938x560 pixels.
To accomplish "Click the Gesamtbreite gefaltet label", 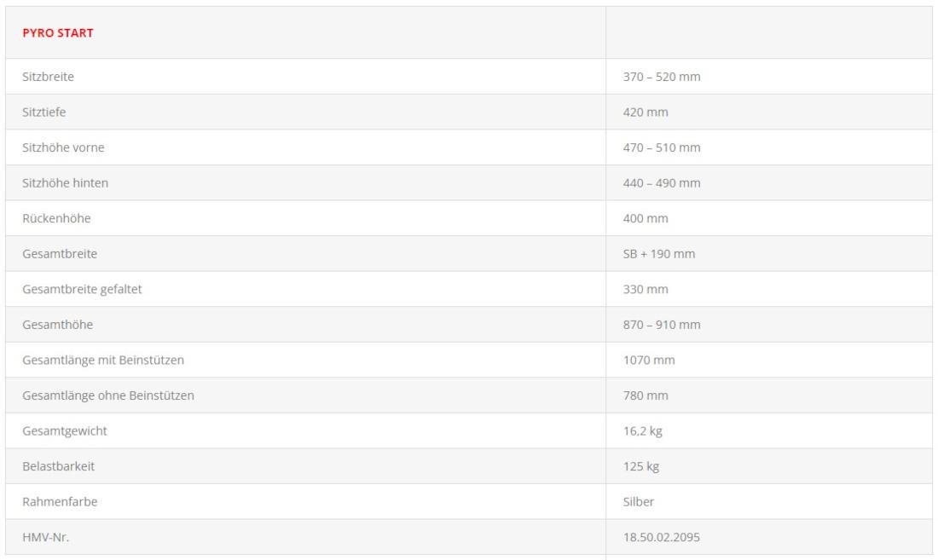I will 82,290.
